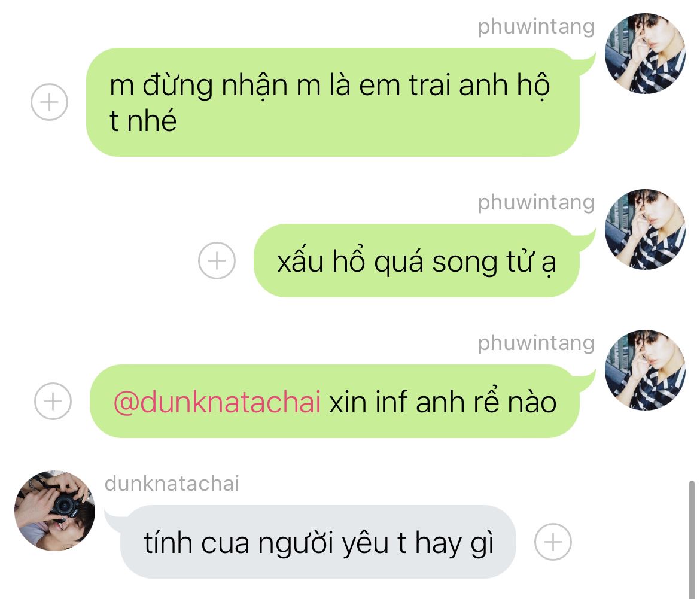Select the 'm đừng nhận m là em trai' bubble
This screenshot has height=599, width=700.
pyautogui.click(x=333, y=102)
